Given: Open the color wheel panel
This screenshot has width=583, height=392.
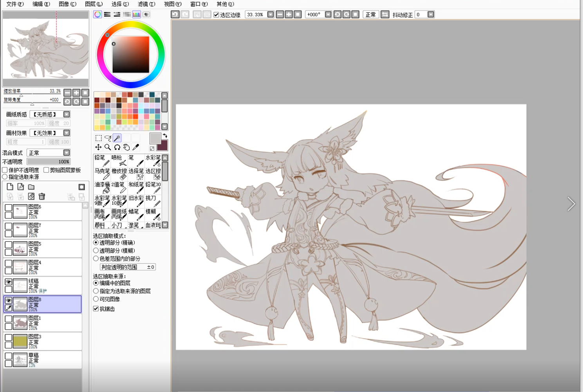Looking at the screenshot, I should click(97, 14).
